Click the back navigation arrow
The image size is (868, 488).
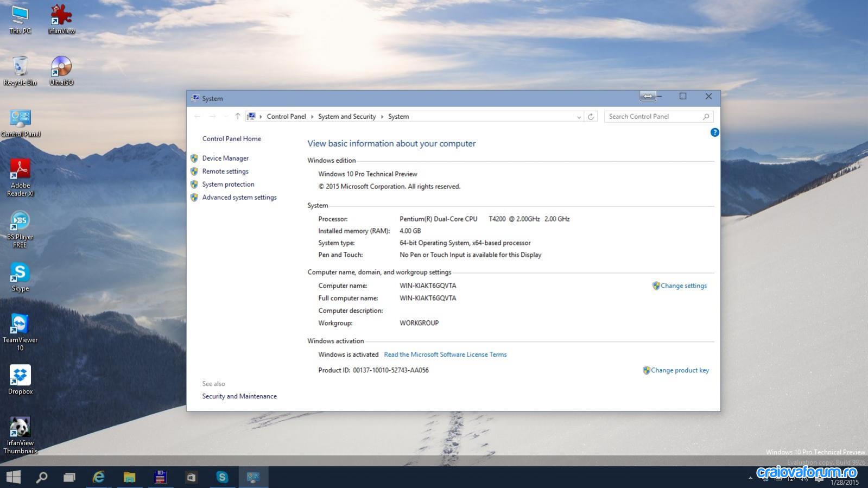pos(197,116)
